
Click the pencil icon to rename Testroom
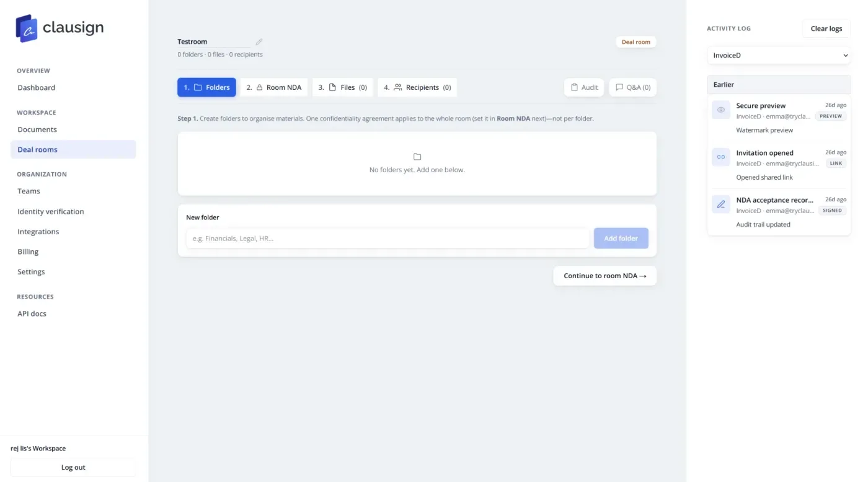[x=259, y=42]
